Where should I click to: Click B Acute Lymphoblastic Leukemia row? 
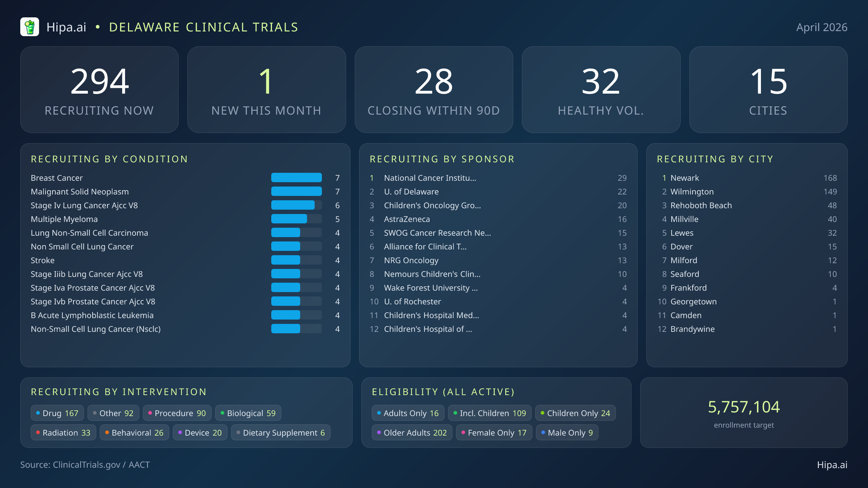(x=185, y=315)
